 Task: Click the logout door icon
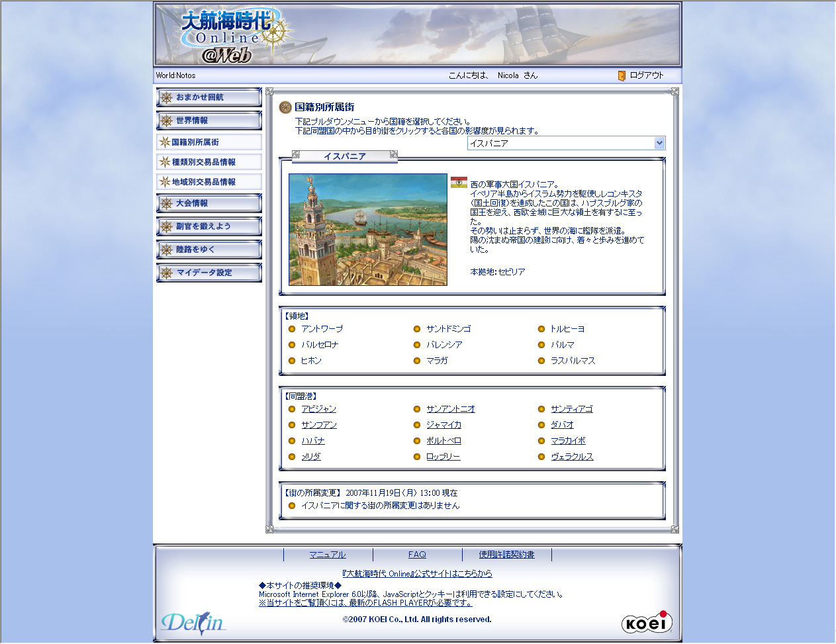coord(622,75)
